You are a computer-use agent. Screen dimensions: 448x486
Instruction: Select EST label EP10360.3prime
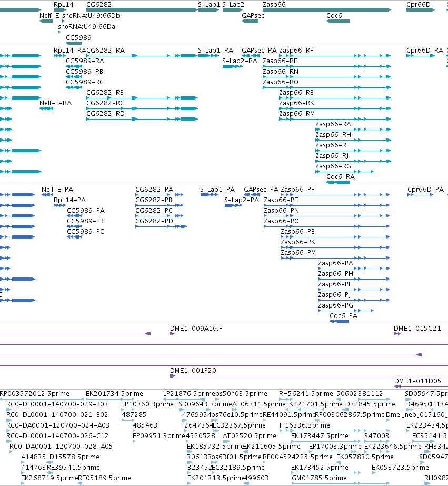pyautogui.click(x=147, y=404)
